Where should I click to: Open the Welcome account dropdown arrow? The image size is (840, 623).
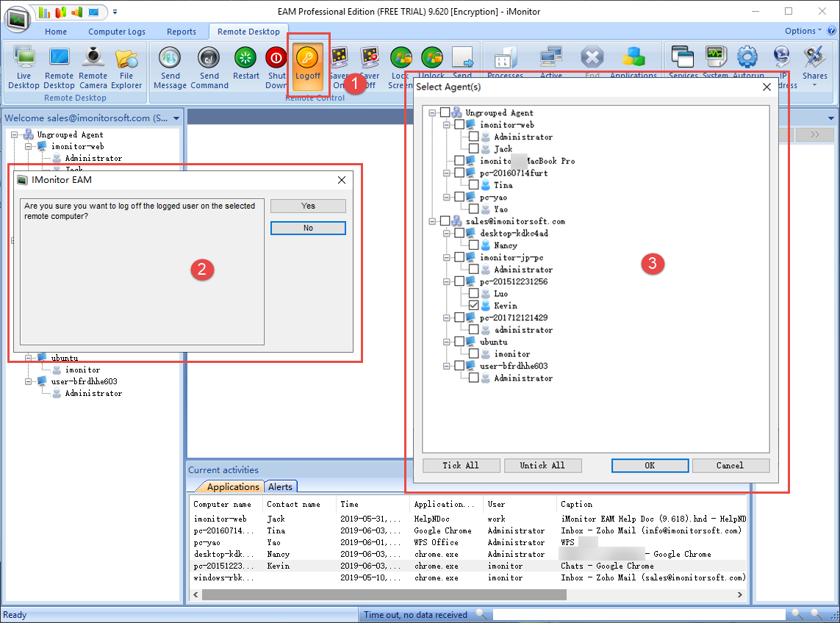pyautogui.click(x=176, y=118)
